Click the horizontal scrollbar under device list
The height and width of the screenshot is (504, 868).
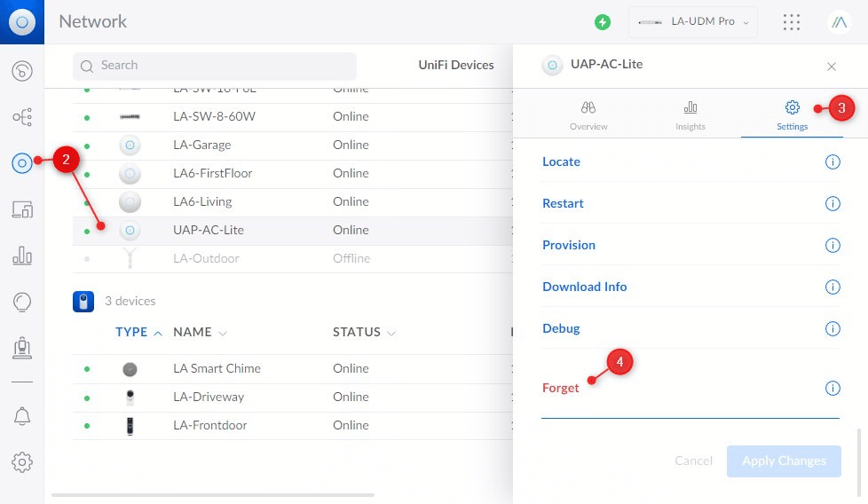tap(213, 495)
